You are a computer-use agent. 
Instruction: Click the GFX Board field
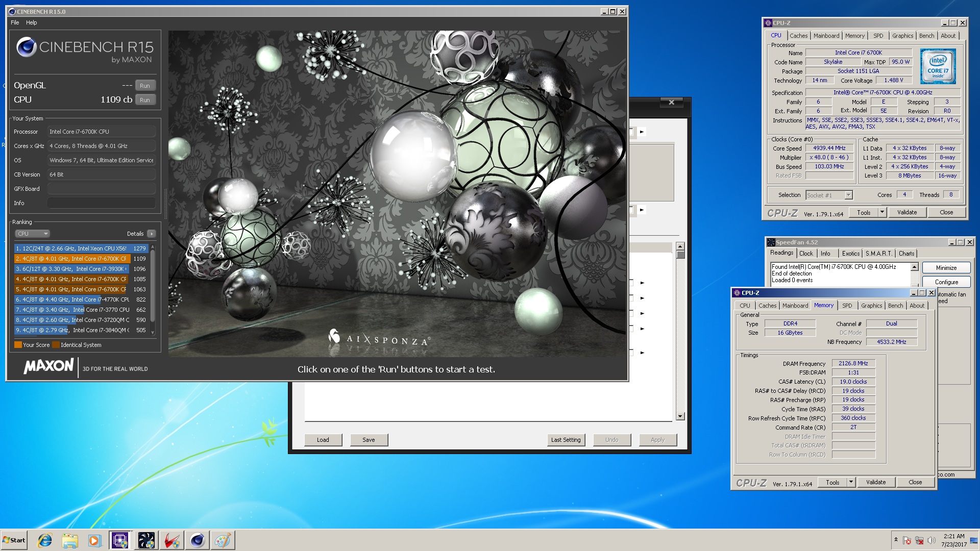[x=102, y=189]
